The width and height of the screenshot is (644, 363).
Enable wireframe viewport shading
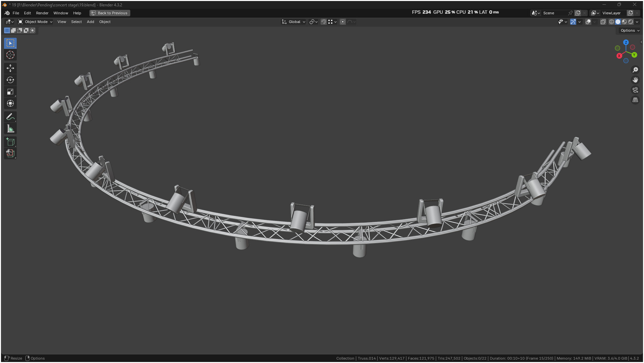tap(611, 22)
